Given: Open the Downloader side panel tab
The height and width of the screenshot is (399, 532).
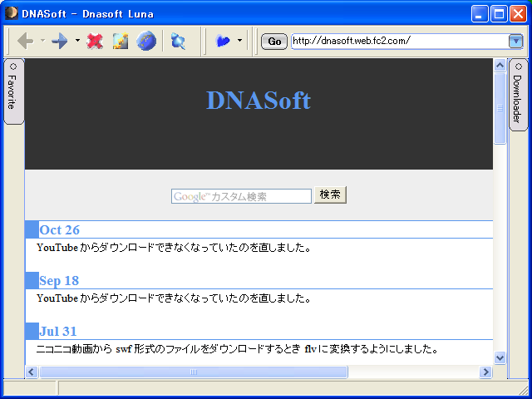Looking at the screenshot, I should 518,95.
